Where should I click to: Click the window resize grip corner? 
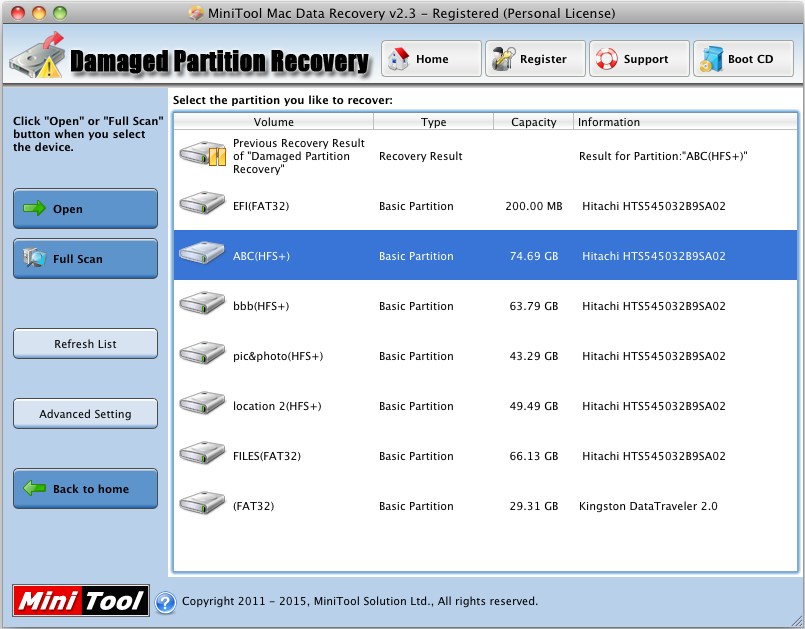coord(796,620)
